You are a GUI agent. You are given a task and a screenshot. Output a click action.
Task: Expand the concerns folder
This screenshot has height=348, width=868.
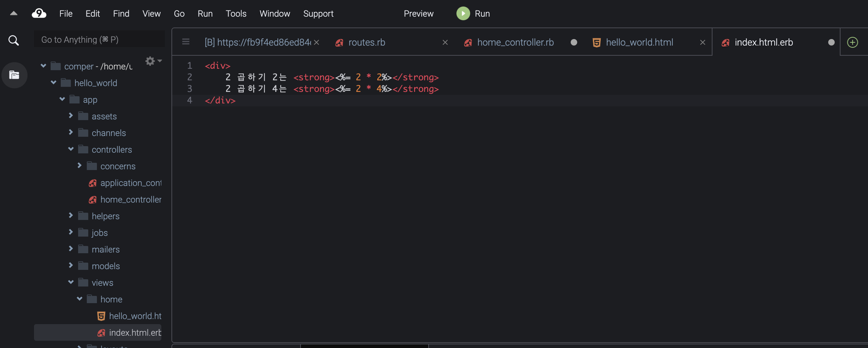[x=80, y=166]
